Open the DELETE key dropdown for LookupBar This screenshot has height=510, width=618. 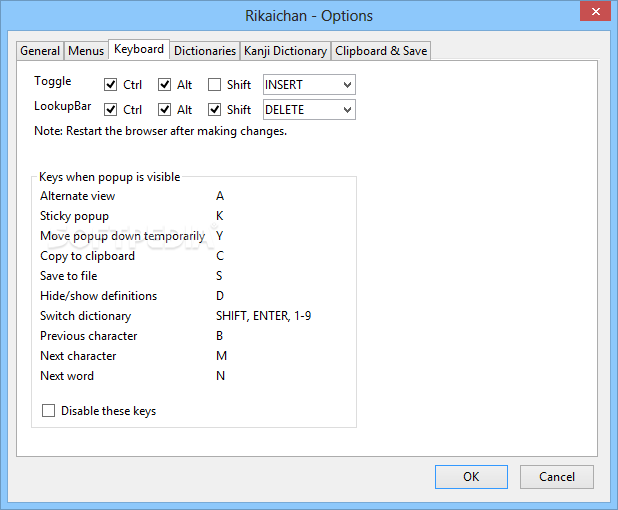click(x=309, y=110)
